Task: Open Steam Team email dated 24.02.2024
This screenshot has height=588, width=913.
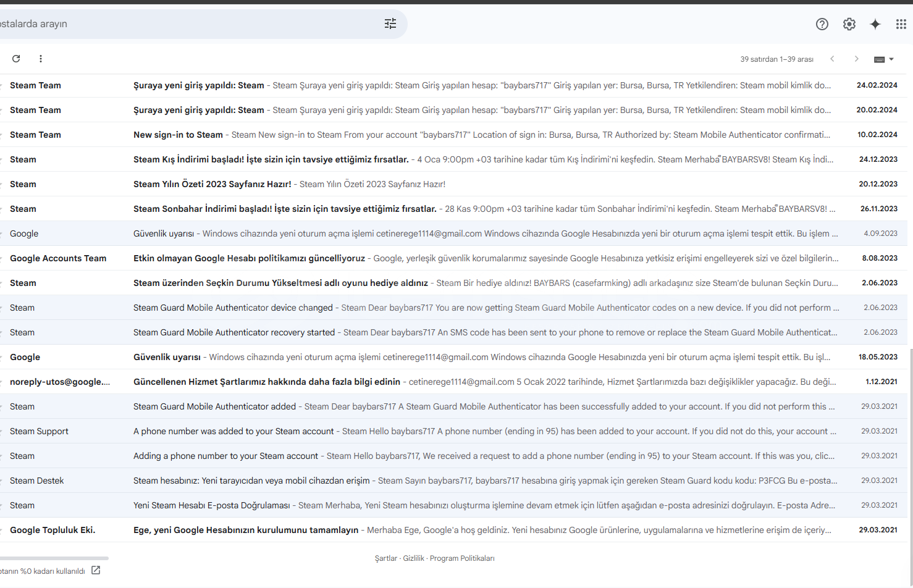Action: pyautogui.click(x=453, y=85)
